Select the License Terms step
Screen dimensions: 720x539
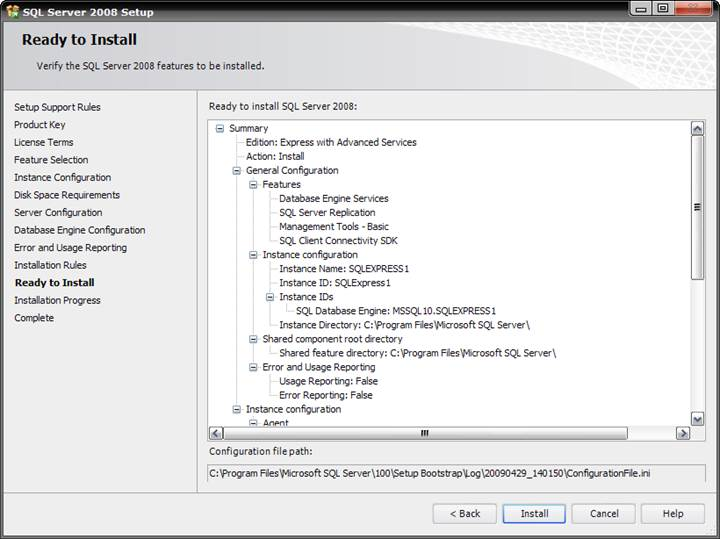coord(44,142)
